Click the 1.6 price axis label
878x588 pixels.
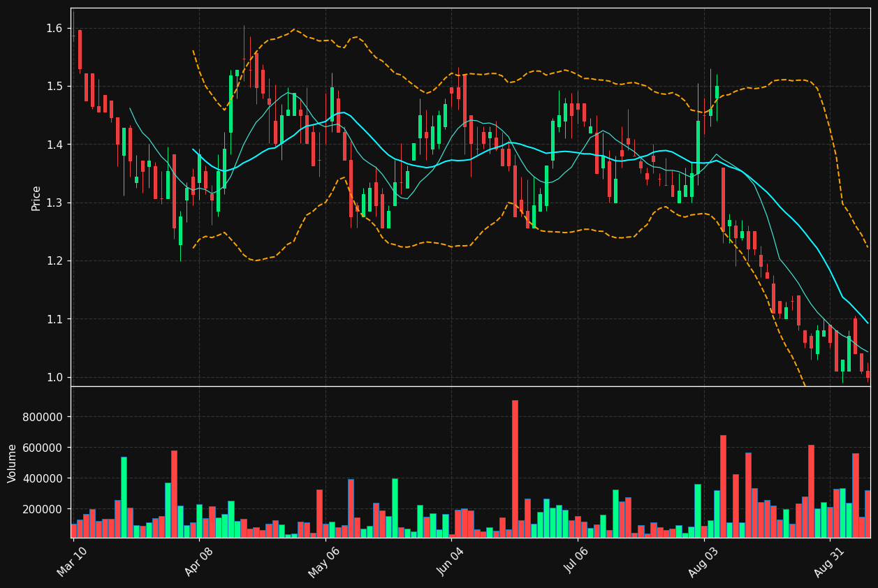pyautogui.click(x=55, y=28)
